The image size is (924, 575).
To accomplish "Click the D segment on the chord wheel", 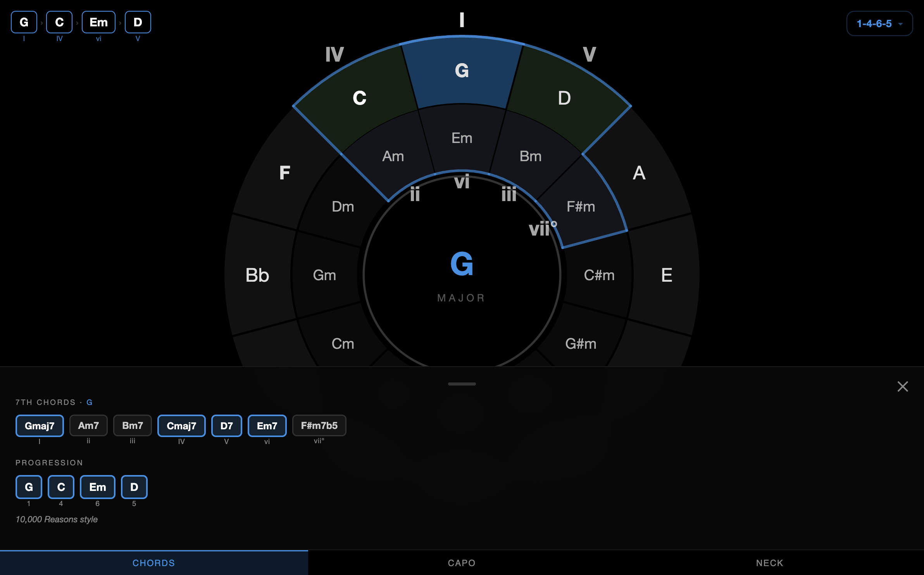I will 564,98.
